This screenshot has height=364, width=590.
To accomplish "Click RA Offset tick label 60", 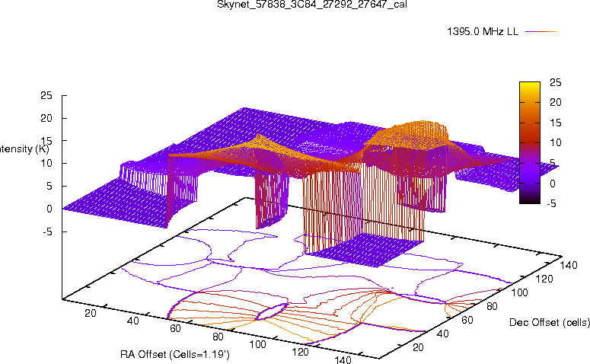I will [x=175, y=329].
